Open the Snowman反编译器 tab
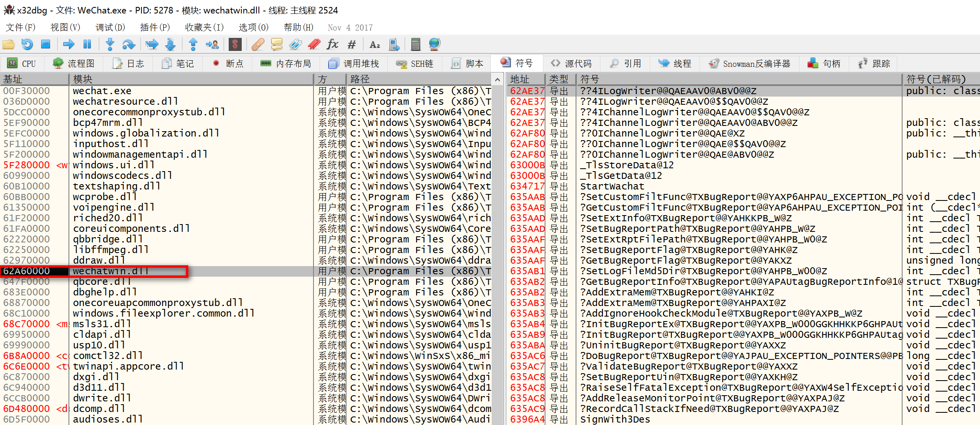Viewport: 980px width, 425px height. pyautogui.click(x=750, y=64)
